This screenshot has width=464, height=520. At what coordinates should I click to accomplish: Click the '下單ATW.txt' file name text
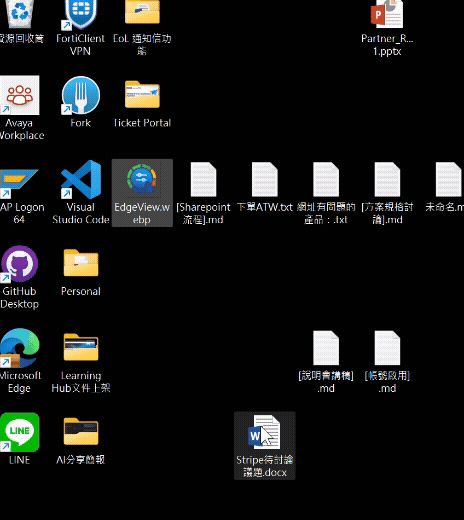(x=265, y=207)
